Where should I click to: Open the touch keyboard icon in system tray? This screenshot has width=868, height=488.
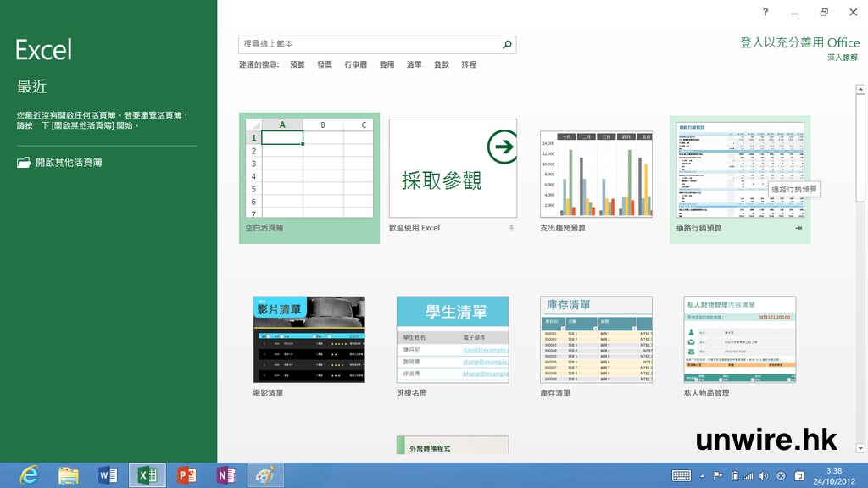pos(682,475)
